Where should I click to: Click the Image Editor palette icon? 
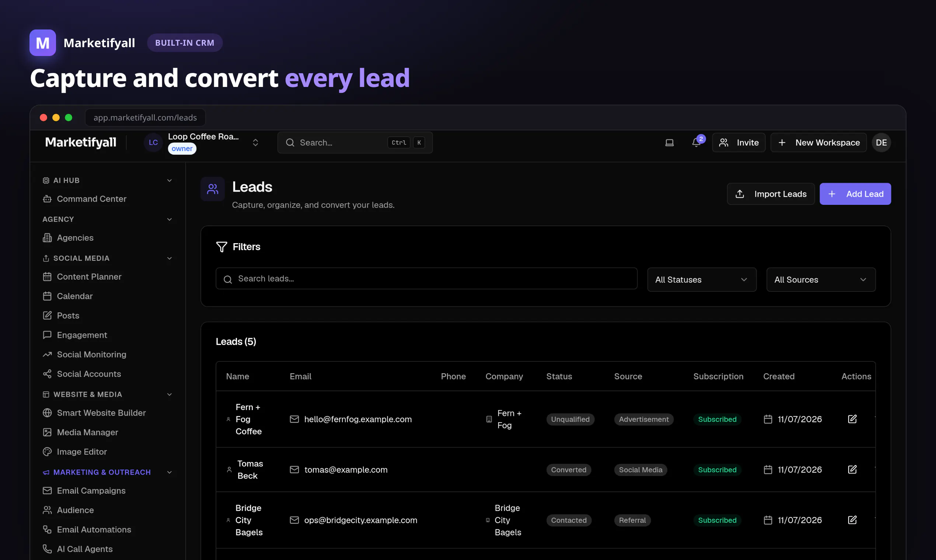tap(47, 452)
